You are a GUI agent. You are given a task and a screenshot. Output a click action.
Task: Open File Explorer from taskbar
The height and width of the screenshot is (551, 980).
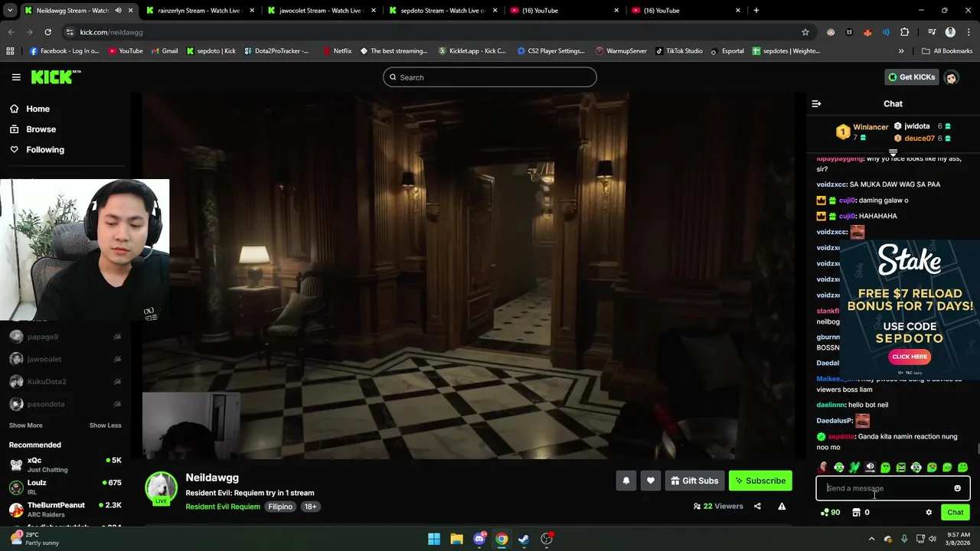pyautogui.click(x=456, y=539)
